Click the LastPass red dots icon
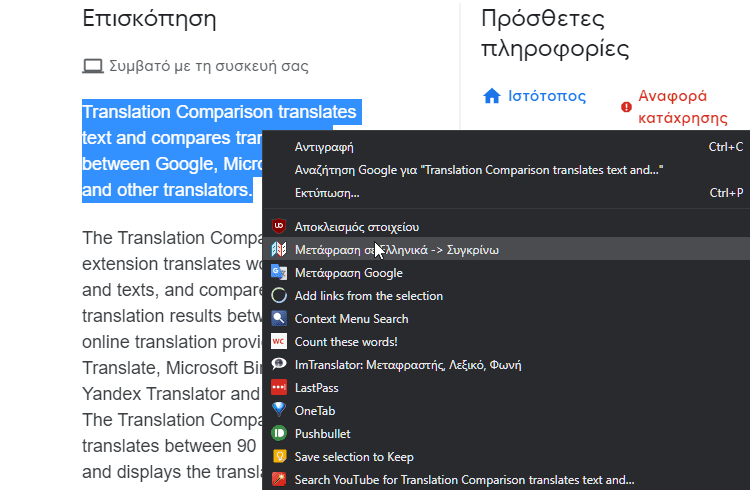 [279, 387]
